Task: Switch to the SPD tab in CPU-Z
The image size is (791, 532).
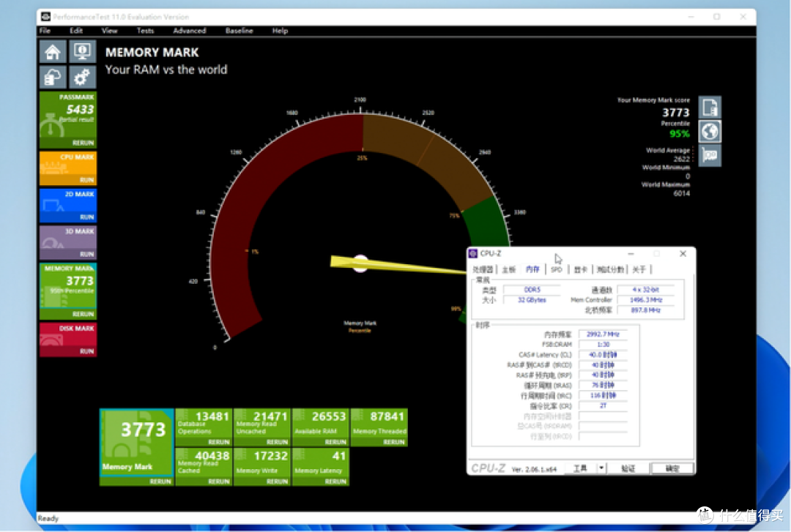Action: [x=557, y=270]
